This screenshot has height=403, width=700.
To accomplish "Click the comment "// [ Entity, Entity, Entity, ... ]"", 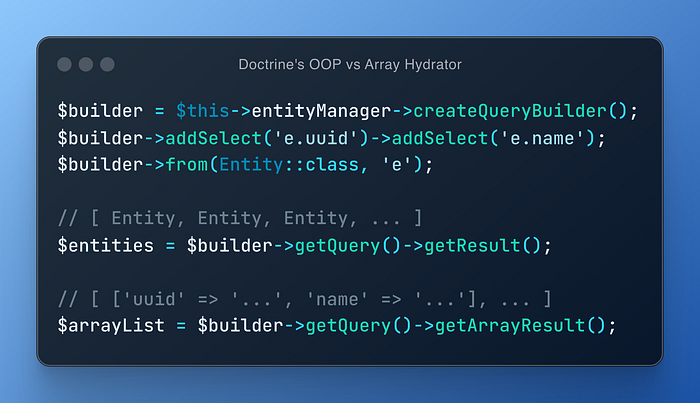I will [240, 219].
